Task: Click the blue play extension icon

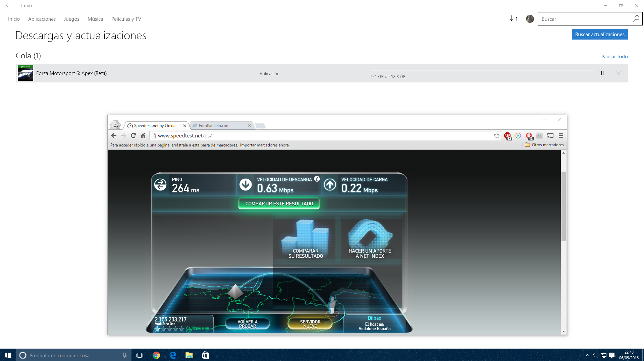Action: click(x=518, y=135)
